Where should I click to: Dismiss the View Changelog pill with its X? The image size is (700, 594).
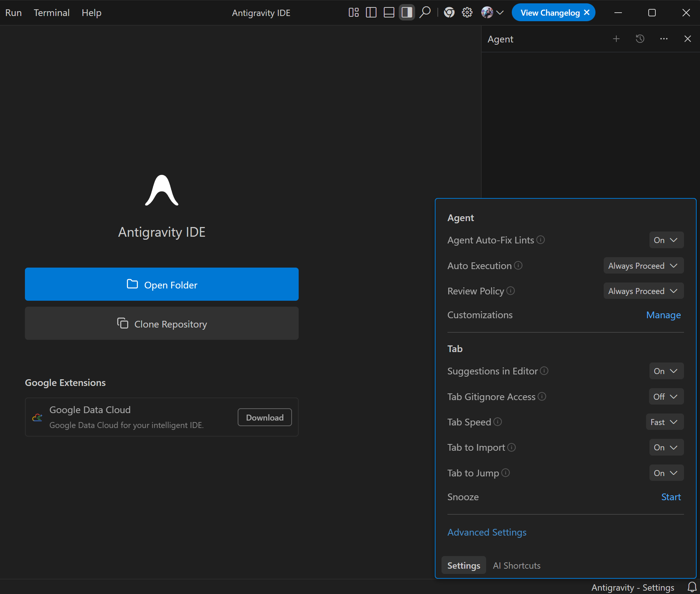pos(587,13)
